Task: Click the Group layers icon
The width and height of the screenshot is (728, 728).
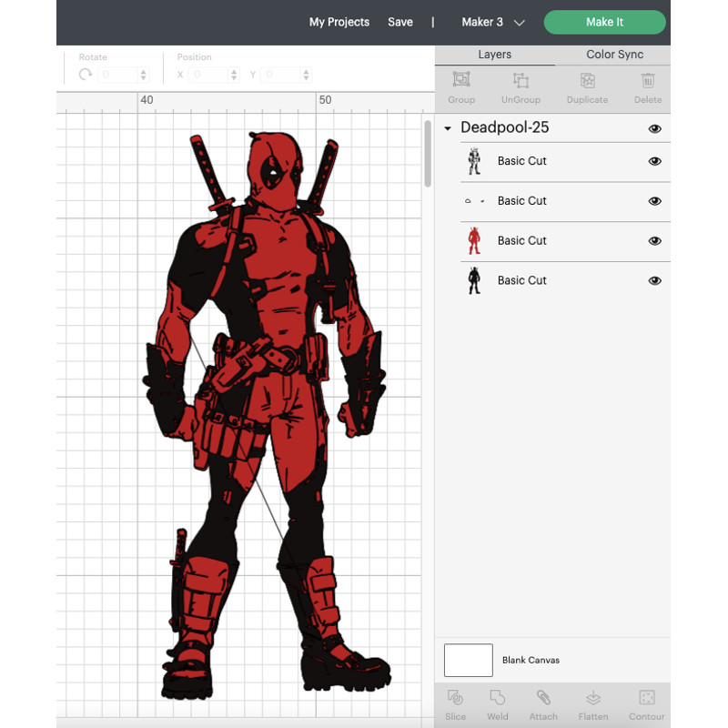Action: click(x=461, y=81)
